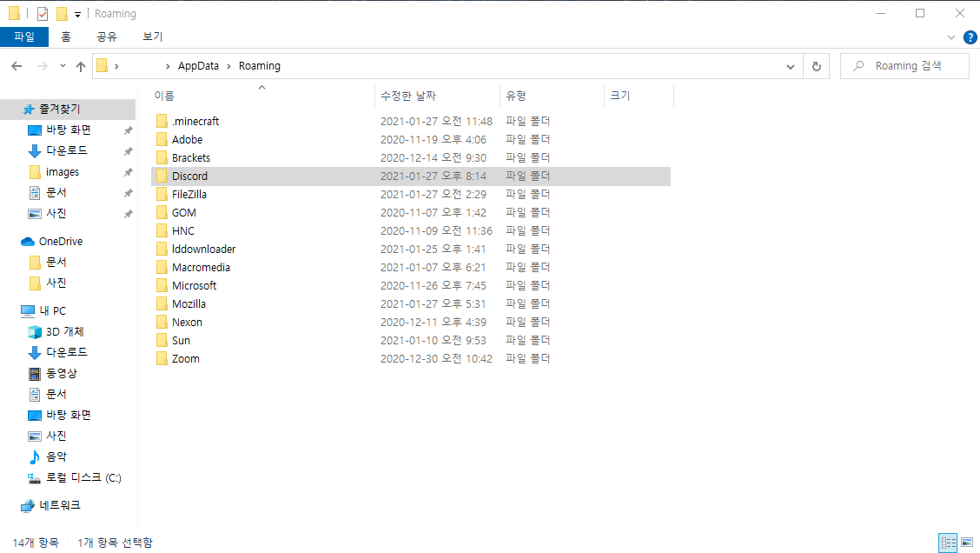Image resolution: width=980 pixels, height=553 pixels.
Task: Open the Quick Access Toolbar customize dropdown
Action: tap(77, 14)
